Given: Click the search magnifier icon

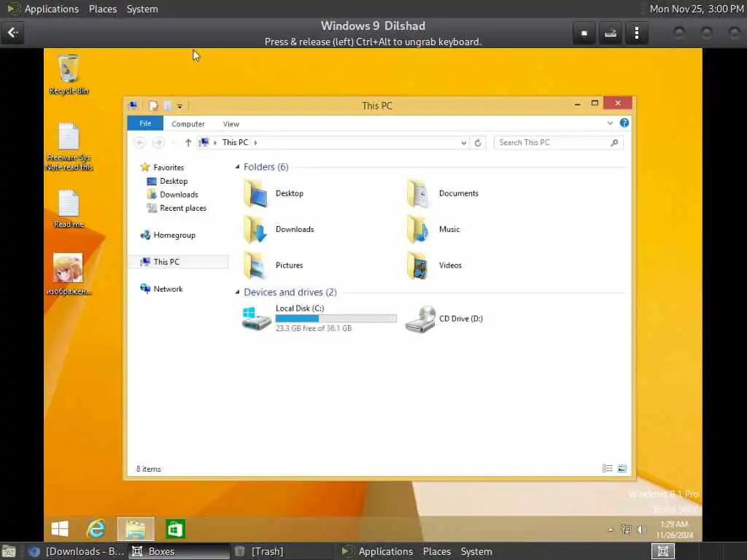Looking at the screenshot, I should click(x=614, y=142).
